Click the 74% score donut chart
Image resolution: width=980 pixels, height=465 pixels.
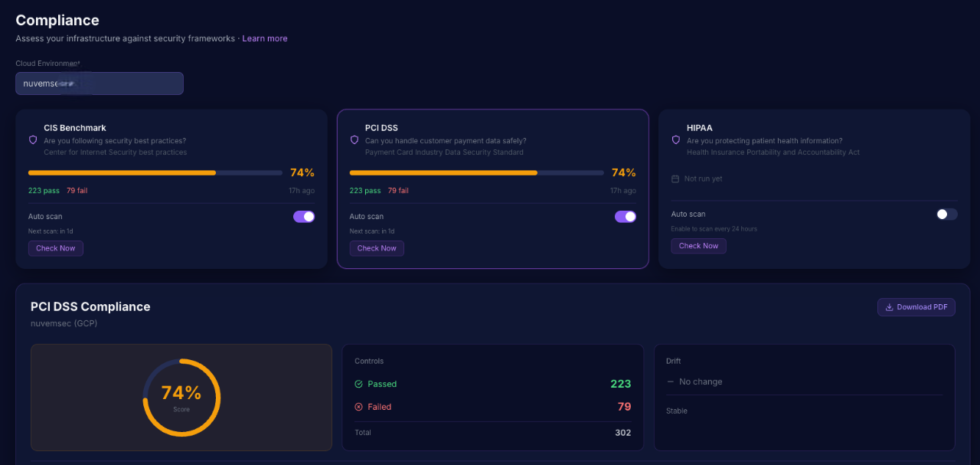point(181,397)
